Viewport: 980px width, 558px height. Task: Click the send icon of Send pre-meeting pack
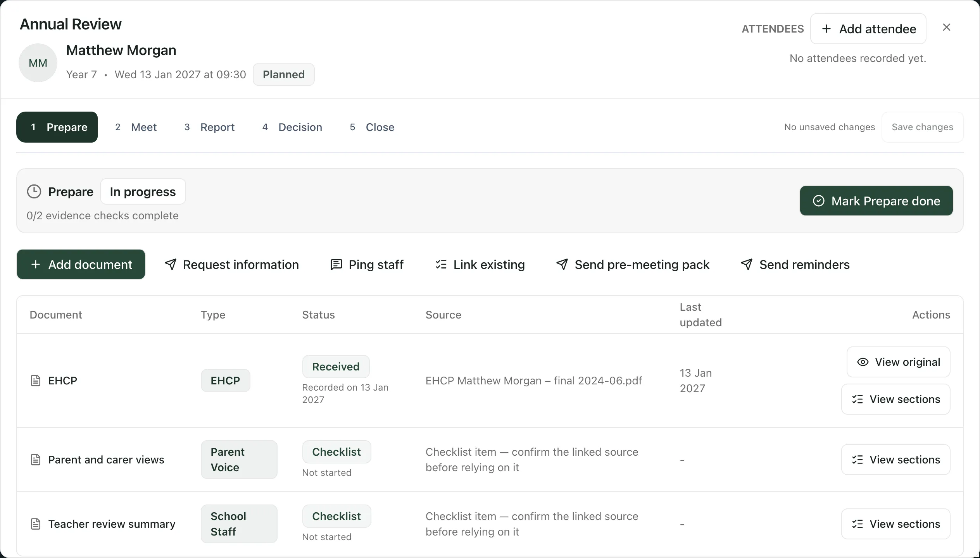coord(562,264)
